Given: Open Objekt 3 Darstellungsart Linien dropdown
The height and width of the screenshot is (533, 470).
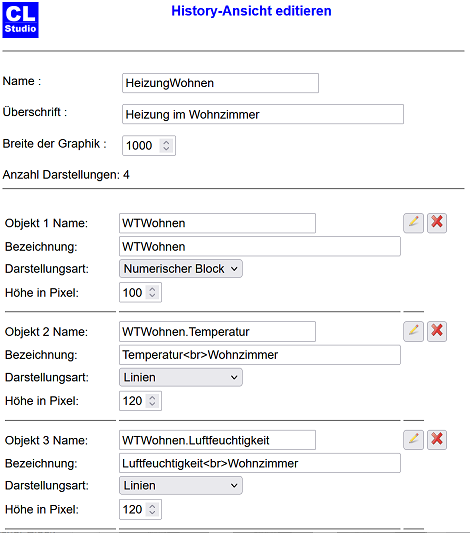Looking at the screenshot, I should (181, 485).
